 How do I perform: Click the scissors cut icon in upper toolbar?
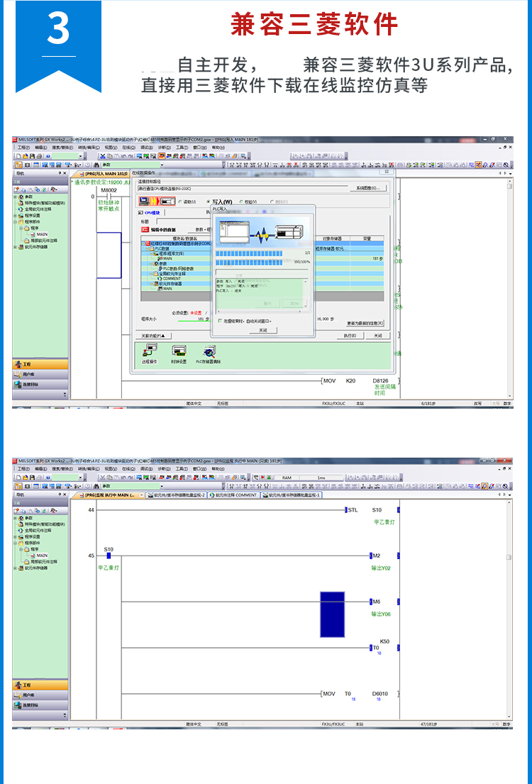[102, 155]
